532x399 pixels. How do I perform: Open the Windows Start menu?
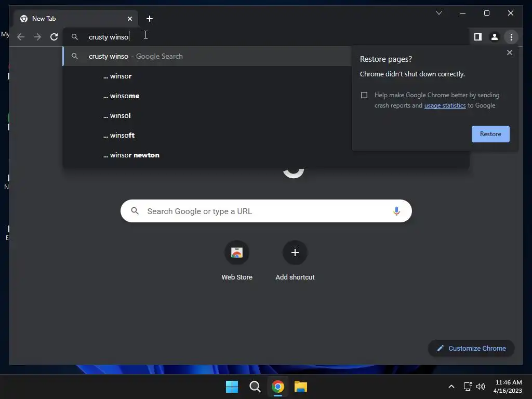click(232, 387)
